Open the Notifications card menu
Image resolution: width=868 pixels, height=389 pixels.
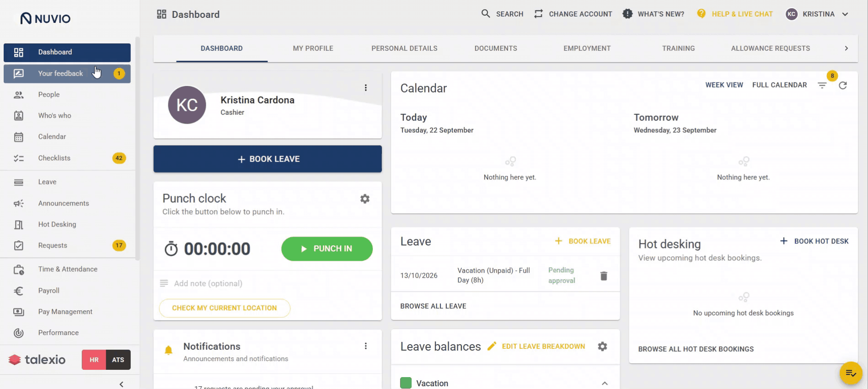(x=366, y=346)
